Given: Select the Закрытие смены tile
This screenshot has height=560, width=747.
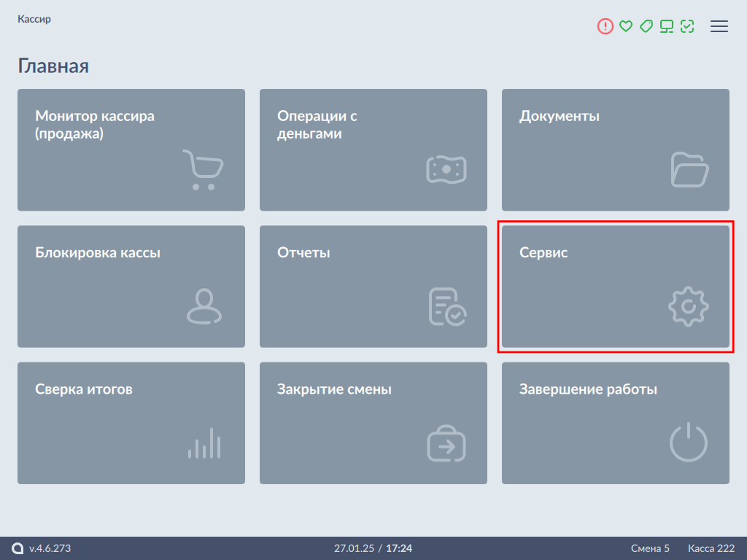Looking at the screenshot, I should click(x=373, y=423).
